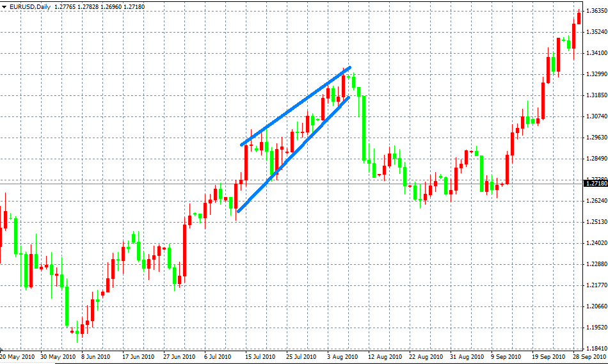Click the 3 Aug 2010 date label

point(343,356)
